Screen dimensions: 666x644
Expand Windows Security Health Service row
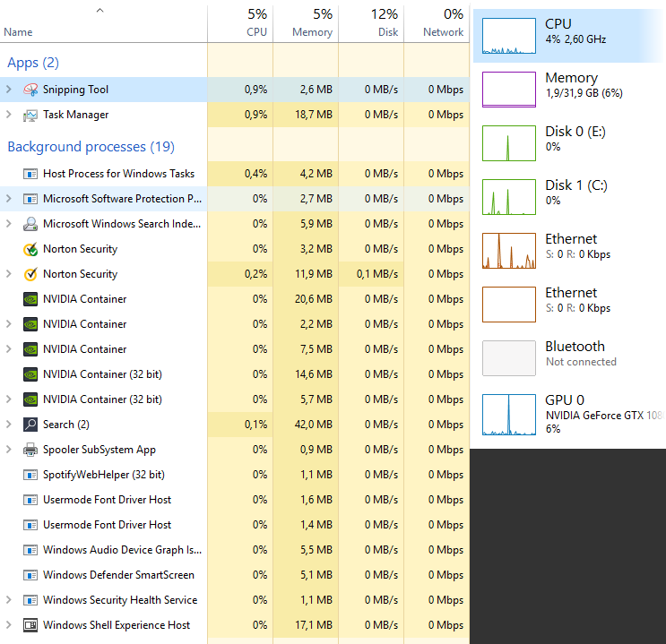pyautogui.click(x=9, y=599)
